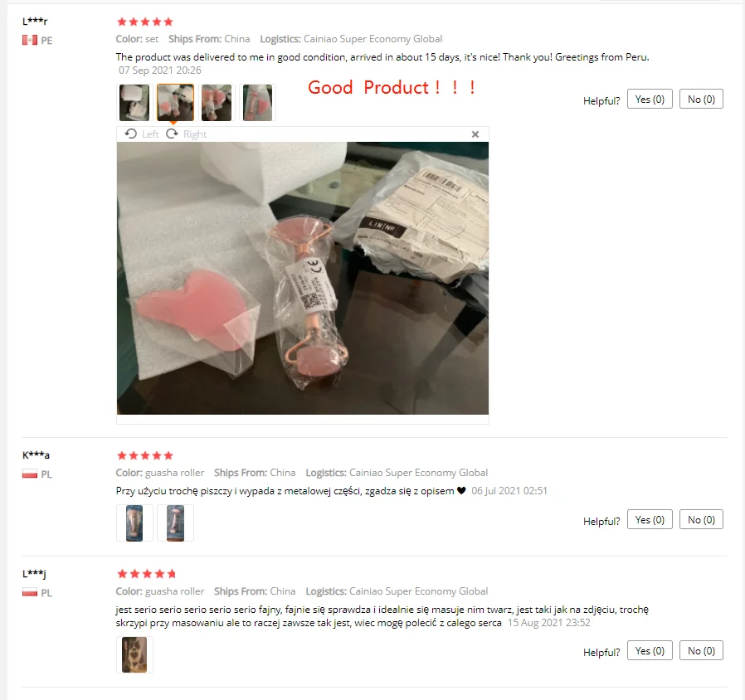Open fourth thumbnail in L***r's review
This screenshot has height=700, width=745.
[257, 103]
